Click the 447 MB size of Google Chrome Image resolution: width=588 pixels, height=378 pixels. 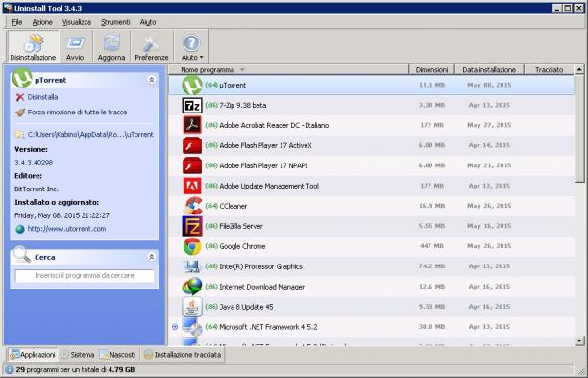point(432,246)
